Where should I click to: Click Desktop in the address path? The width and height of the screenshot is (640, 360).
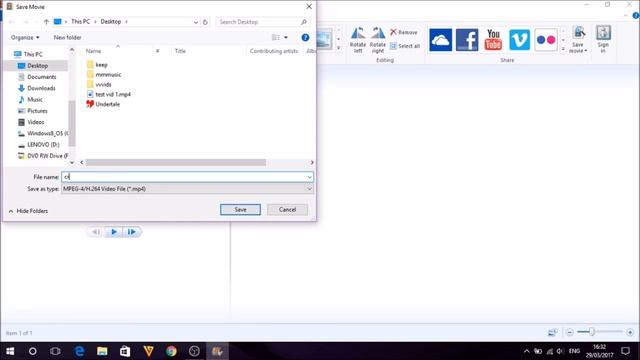click(x=111, y=22)
